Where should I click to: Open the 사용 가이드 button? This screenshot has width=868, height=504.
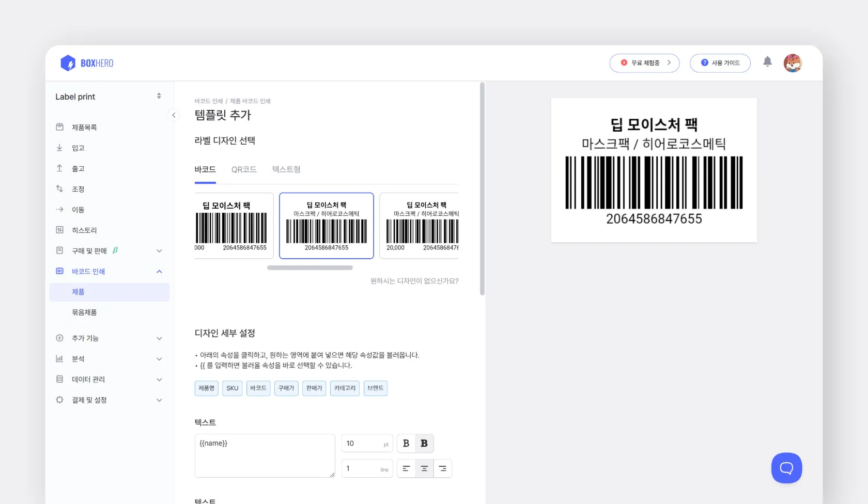(x=720, y=62)
